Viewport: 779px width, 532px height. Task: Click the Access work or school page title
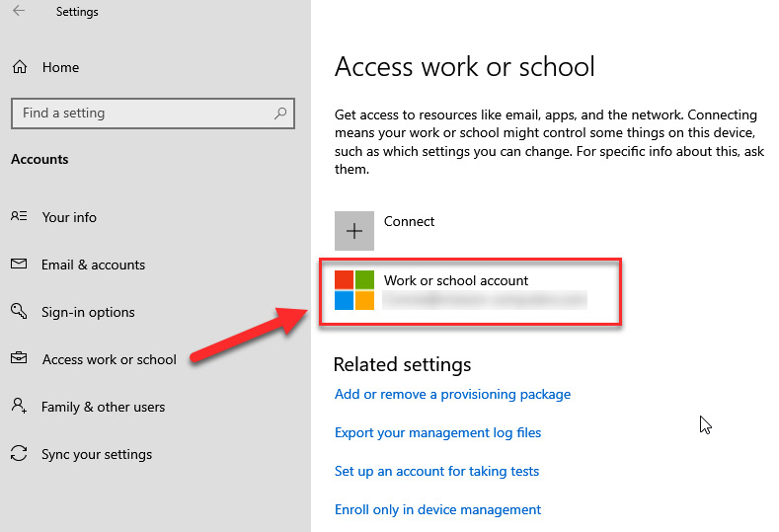click(464, 66)
